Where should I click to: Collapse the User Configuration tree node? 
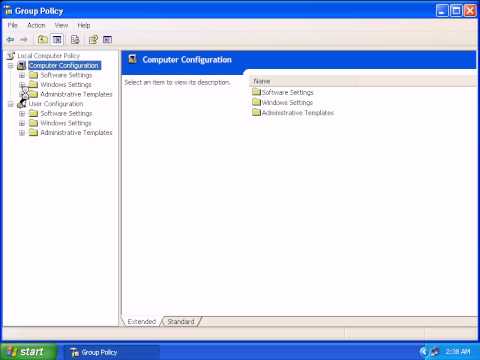(x=11, y=104)
